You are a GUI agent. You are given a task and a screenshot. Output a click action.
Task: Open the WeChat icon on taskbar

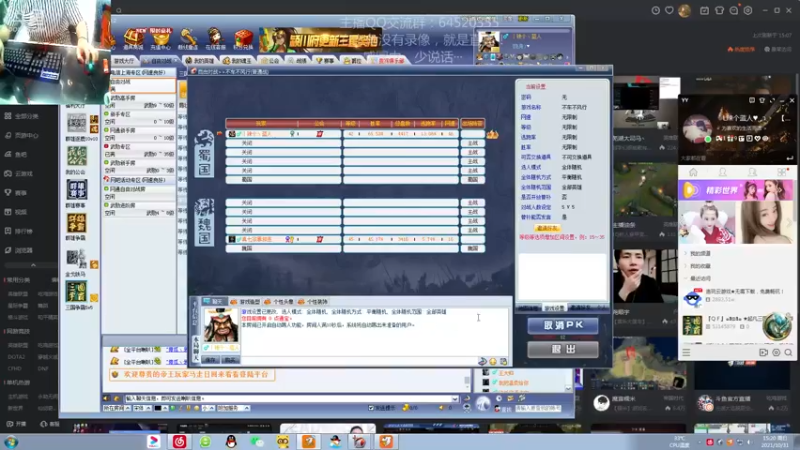pyautogui.click(x=257, y=441)
